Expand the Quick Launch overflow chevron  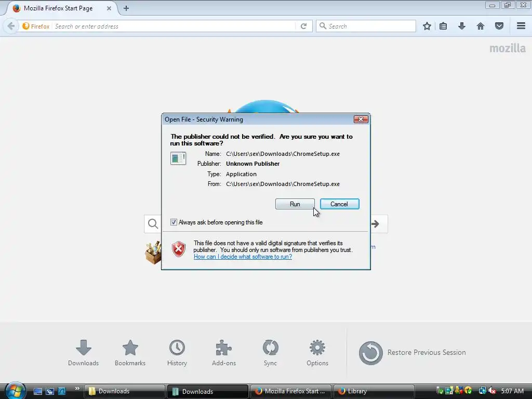[77, 389]
